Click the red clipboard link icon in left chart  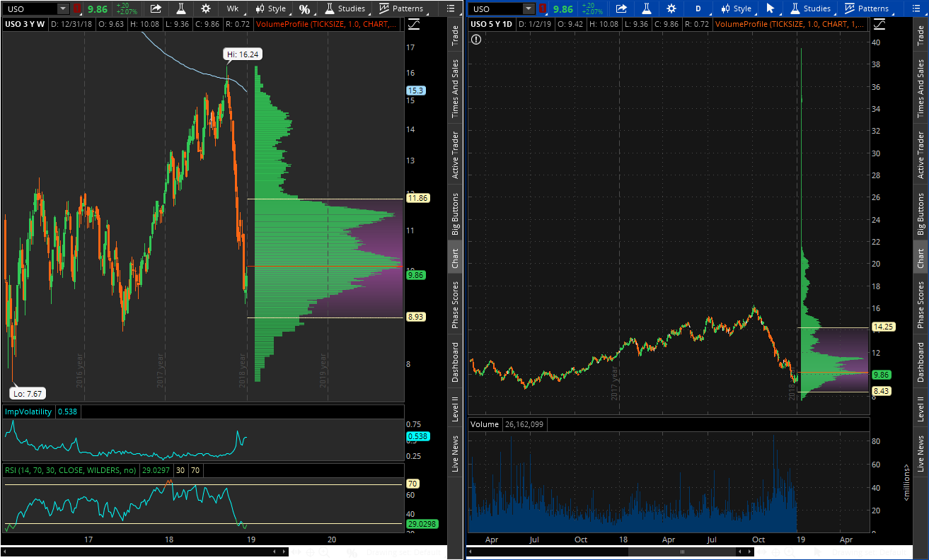coord(76,8)
